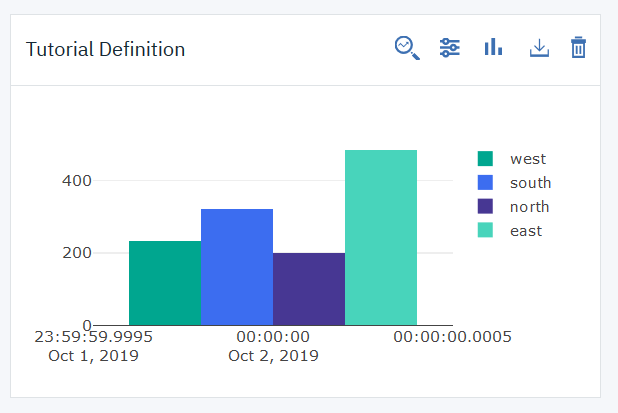Click the bar chart type icon
Viewport: 618px width, 413px height.
coord(493,48)
